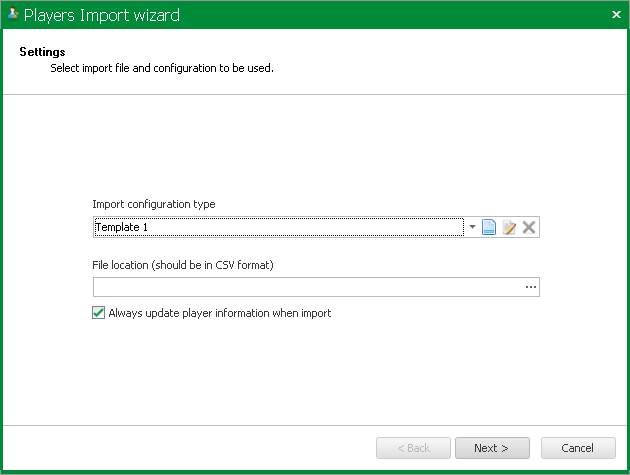Click the Settings heading
The width and height of the screenshot is (630, 475).
click(x=42, y=52)
